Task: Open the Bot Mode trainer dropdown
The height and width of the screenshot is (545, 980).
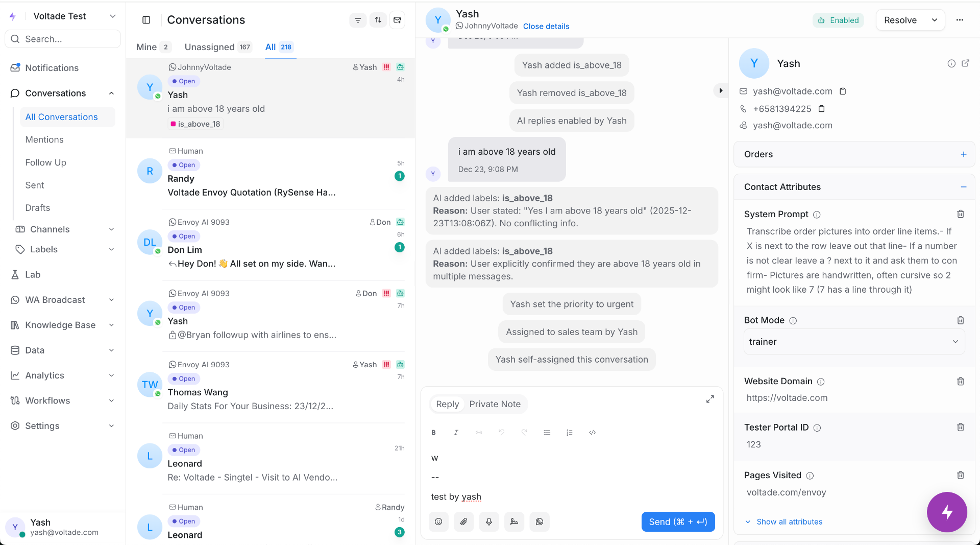Action: 854,342
